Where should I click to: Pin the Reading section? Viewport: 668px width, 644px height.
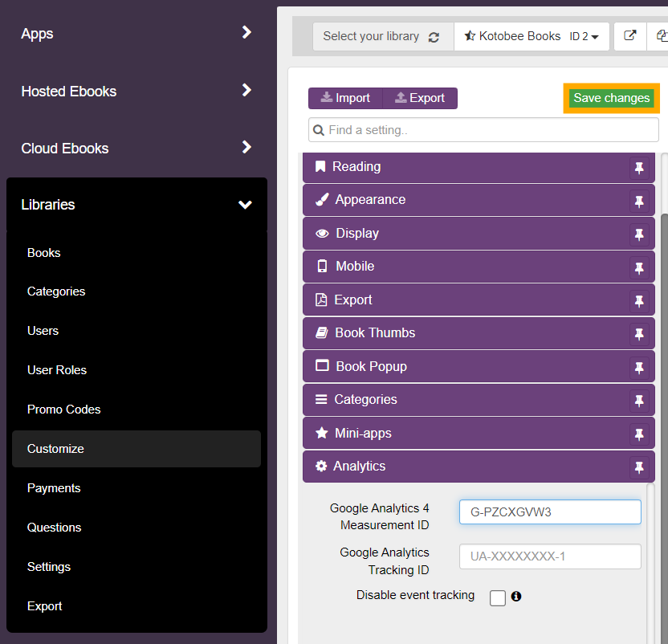point(639,168)
